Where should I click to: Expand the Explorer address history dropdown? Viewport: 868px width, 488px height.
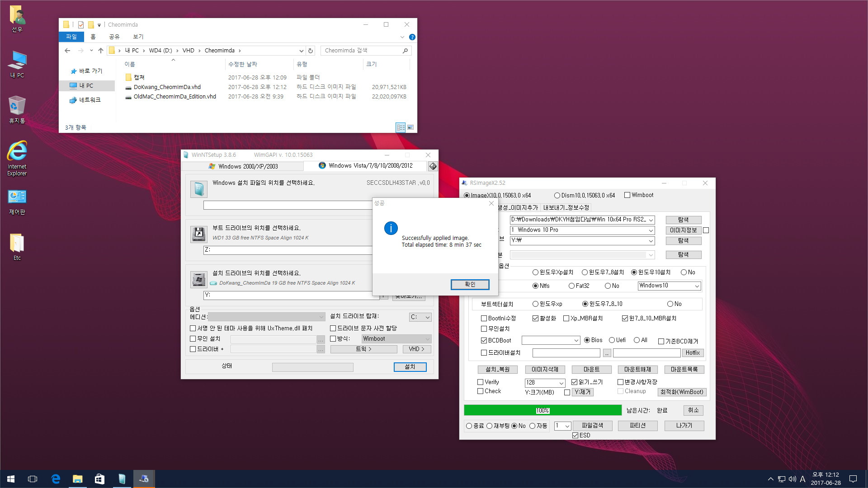[x=301, y=51]
